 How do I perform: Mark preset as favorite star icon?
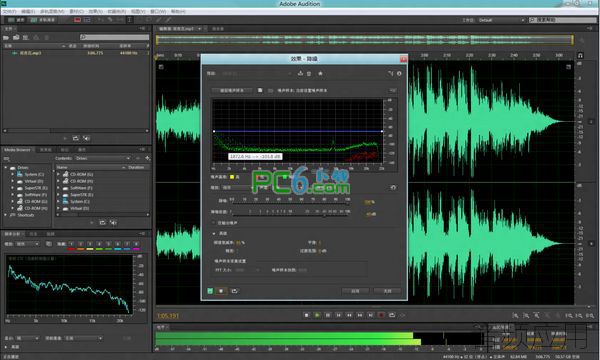pyautogui.click(x=320, y=73)
